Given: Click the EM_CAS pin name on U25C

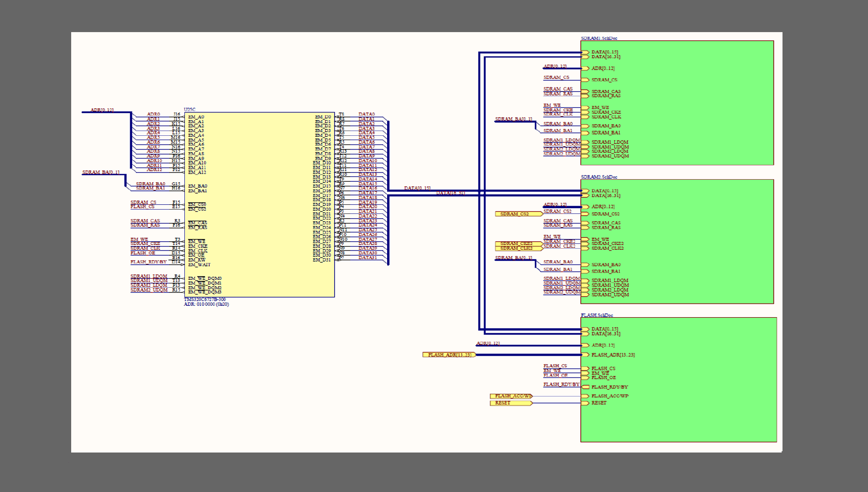Looking at the screenshot, I should [x=197, y=223].
